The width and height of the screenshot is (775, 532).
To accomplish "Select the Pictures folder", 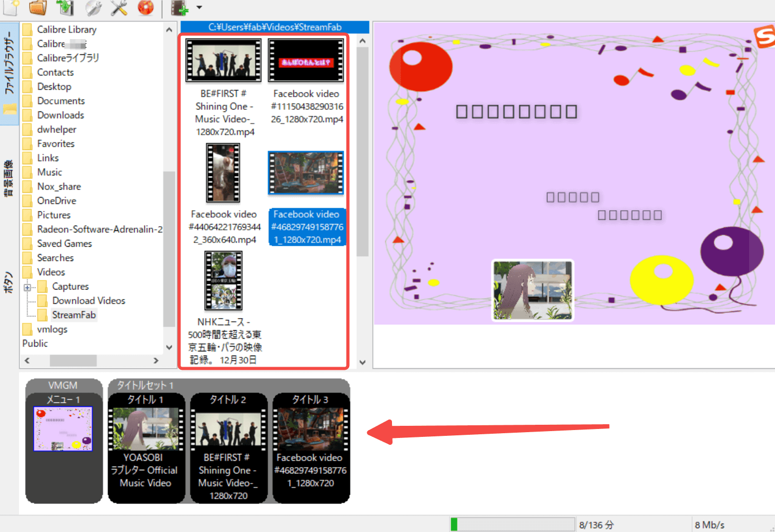I will click(53, 215).
